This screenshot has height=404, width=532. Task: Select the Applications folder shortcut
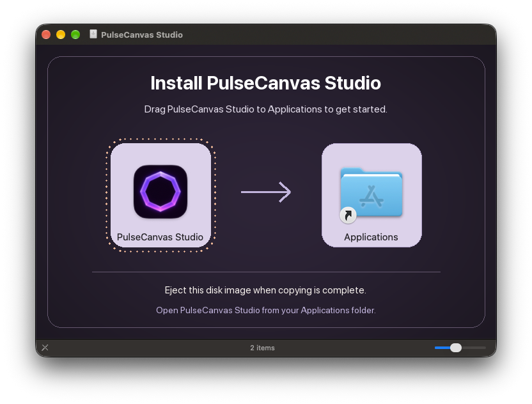click(x=371, y=194)
